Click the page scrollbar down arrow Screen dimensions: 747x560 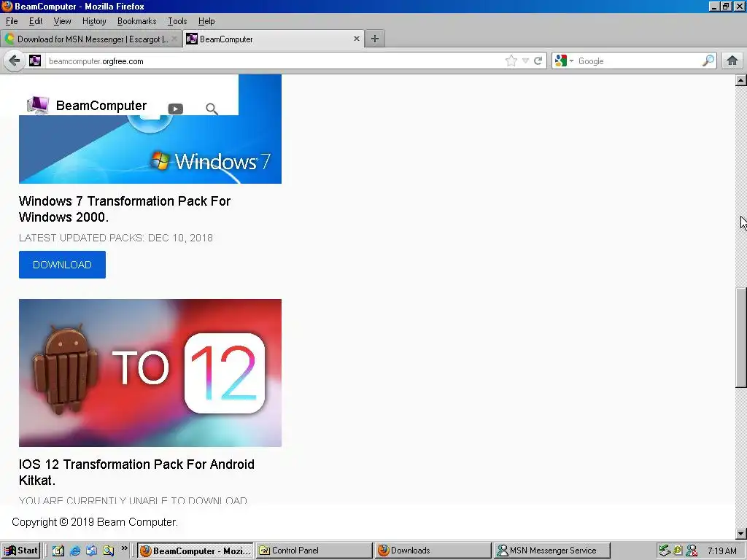741,534
